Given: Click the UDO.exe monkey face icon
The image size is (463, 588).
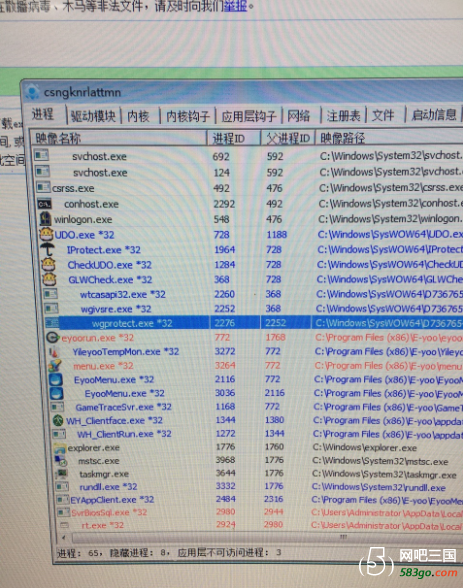Looking at the screenshot, I should (x=46, y=234).
